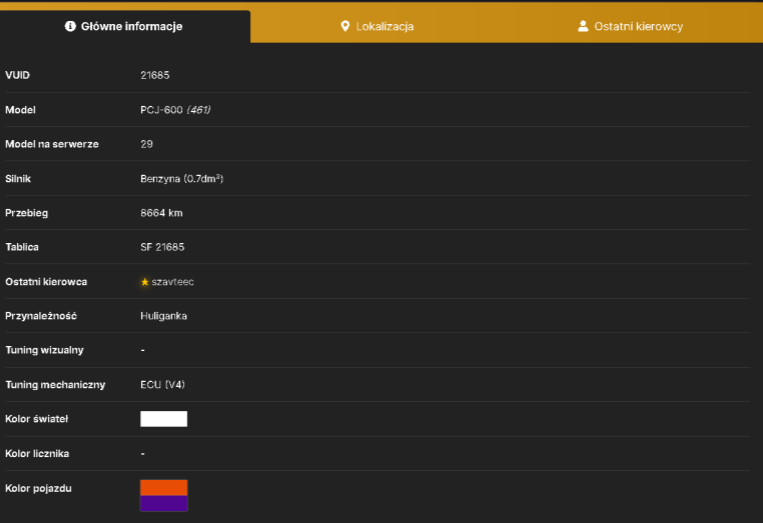763x523 pixels.
Task: Click the Huliganka affiliation value
Action: 164,316
